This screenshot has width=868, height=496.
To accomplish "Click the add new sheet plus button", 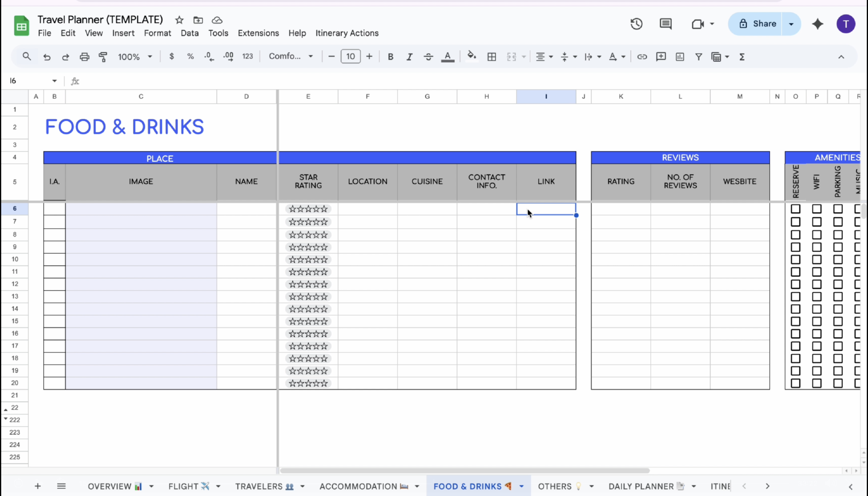I will click(38, 486).
